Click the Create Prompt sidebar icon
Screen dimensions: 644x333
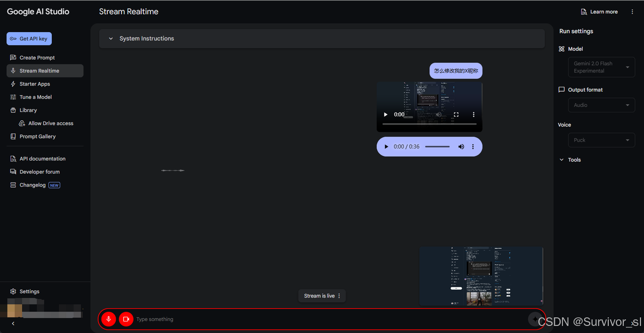pos(13,57)
